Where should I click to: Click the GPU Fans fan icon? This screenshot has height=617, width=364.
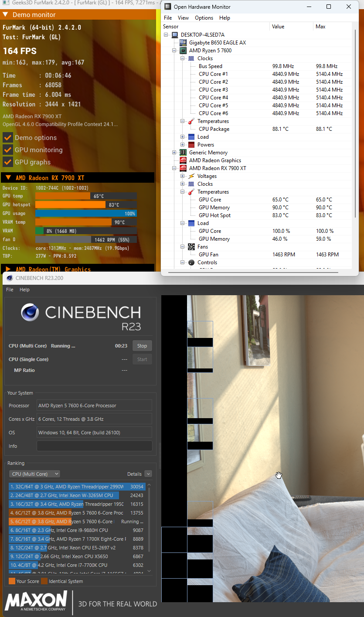coord(191,247)
